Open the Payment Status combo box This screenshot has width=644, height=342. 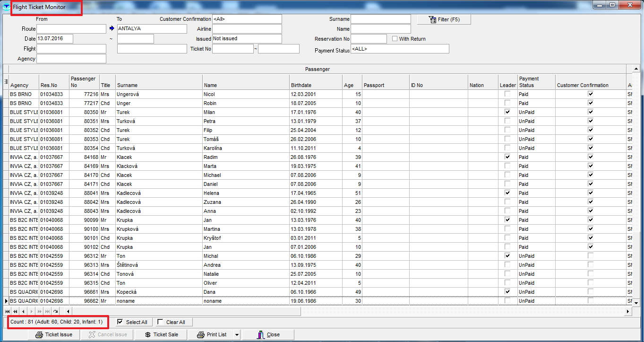coord(400,49)
